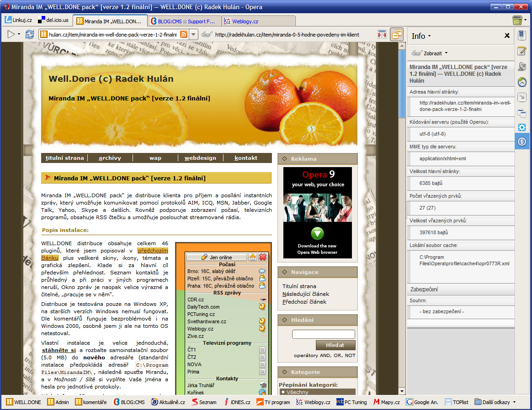Click scrollbar down arrow of page
The image size is (532, 410).
402,391
